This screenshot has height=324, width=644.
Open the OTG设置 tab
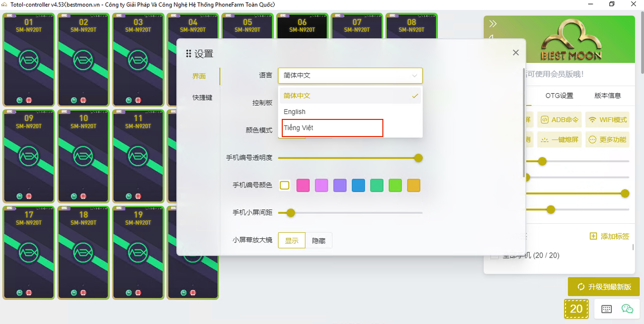tap(559, 96)
